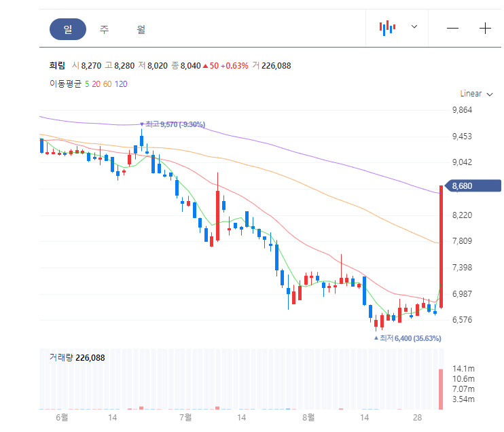
Task: Click the 최저 6,400 low marker
Action: [x=408, y=338]
